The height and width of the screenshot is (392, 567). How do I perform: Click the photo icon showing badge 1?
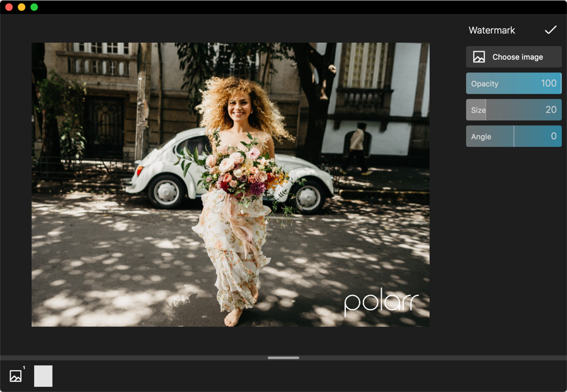(15, 376)
